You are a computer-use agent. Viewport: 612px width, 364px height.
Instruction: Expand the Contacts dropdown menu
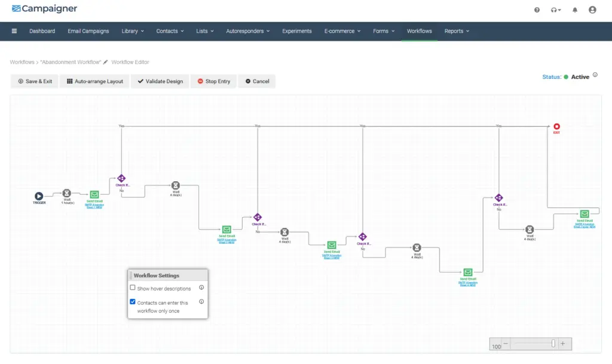pyautogui.click(x=170, y=31)
